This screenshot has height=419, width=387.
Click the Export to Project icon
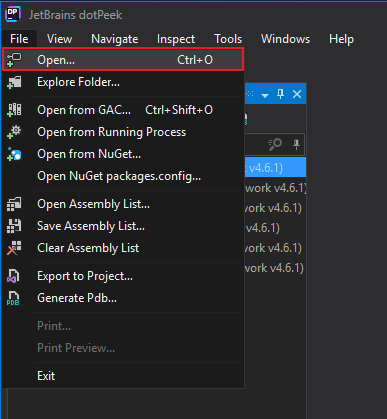[x=13, y=276]
